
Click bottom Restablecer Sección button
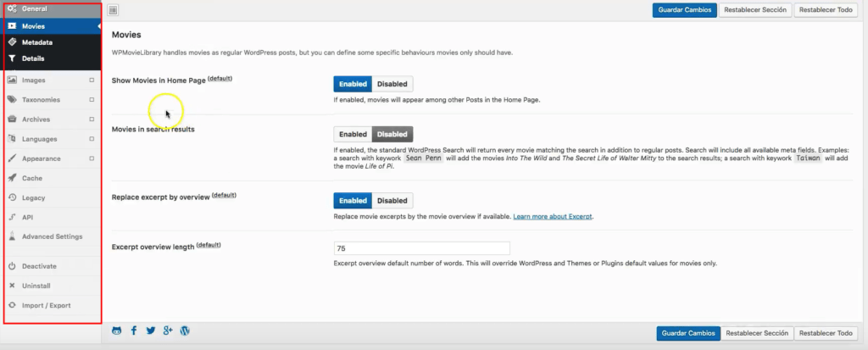click(757, 333)
